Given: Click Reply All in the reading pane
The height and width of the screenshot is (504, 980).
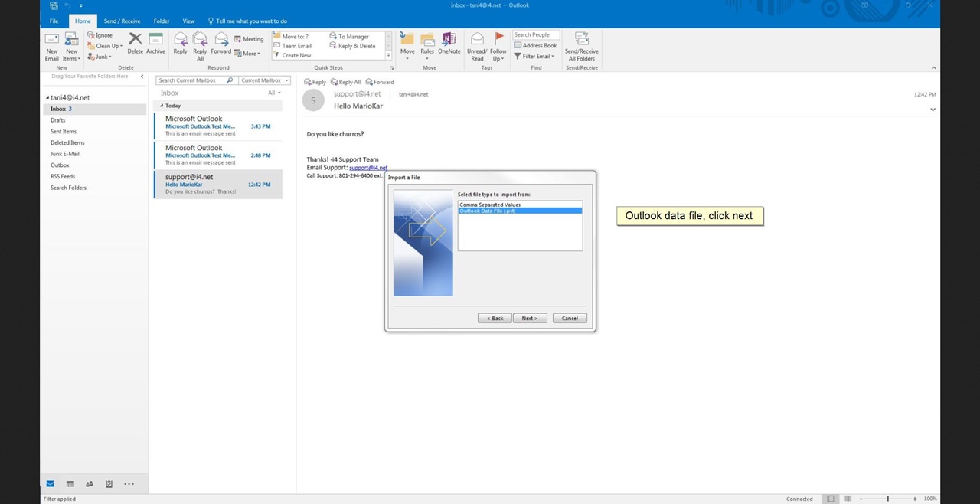Looking at the screenshot, I should coord(345,82).
